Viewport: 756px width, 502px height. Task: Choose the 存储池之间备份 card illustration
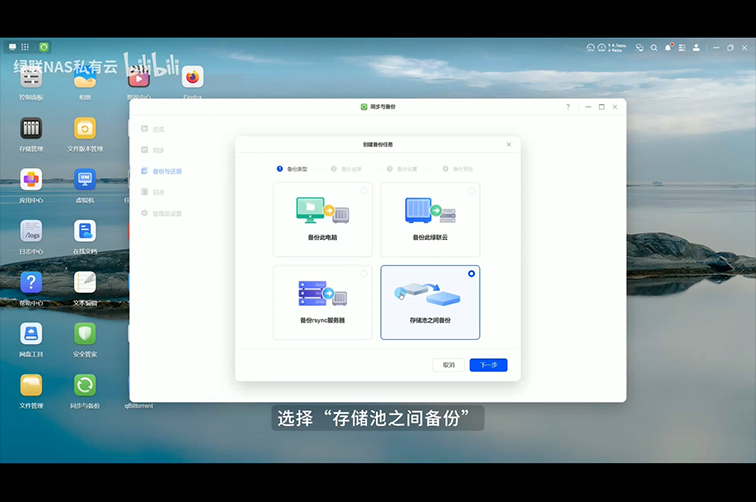click(428, 294)
